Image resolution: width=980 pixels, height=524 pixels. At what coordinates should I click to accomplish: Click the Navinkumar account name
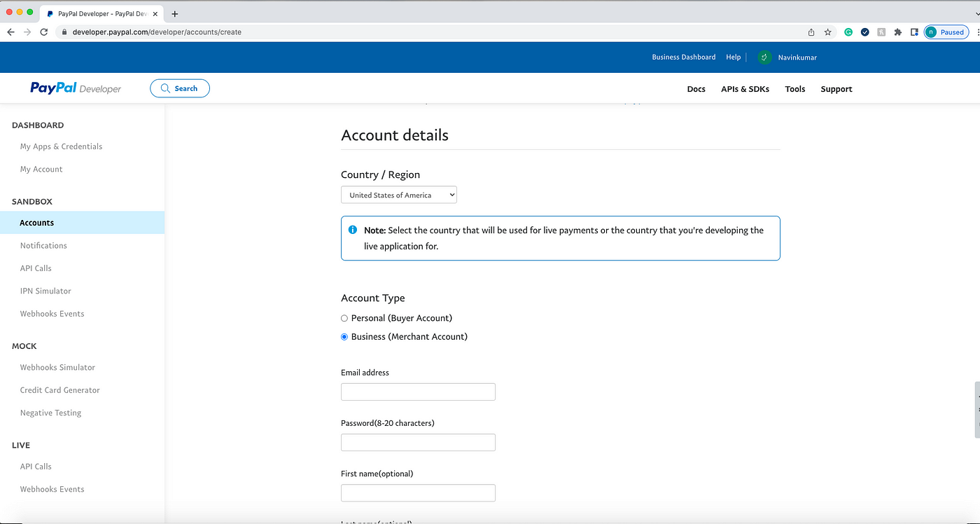(x=797, y=57)
